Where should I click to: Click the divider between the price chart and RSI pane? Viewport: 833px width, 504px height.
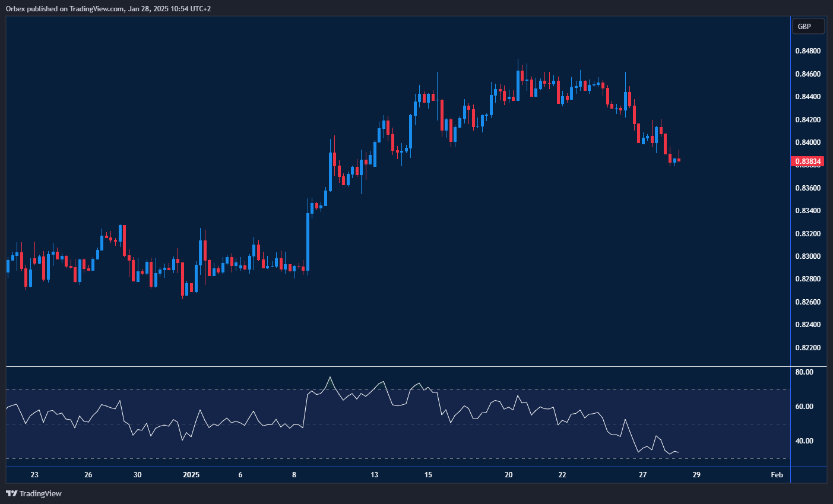tap(395, 366)
